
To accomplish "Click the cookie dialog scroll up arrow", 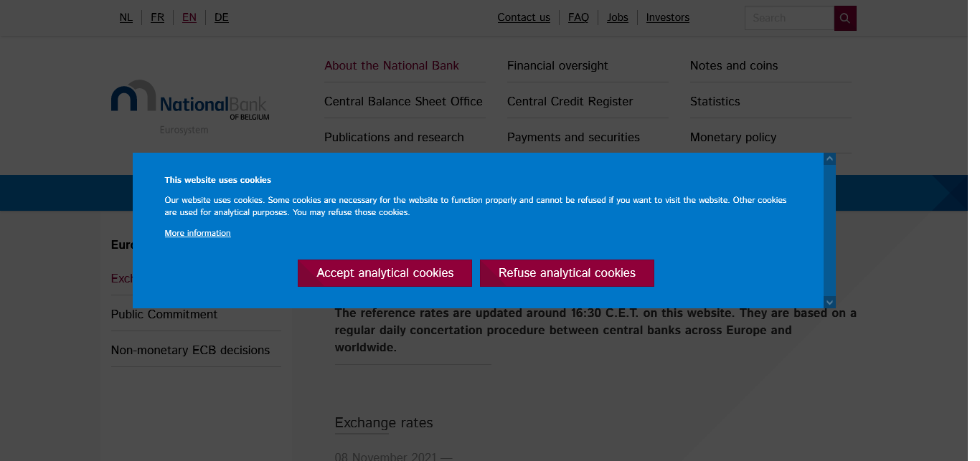I will tap(829, 159).
